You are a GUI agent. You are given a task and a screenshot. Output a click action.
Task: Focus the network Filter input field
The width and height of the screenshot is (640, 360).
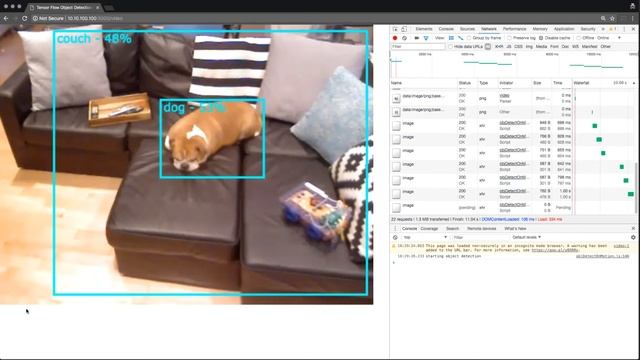coord(418,47)
